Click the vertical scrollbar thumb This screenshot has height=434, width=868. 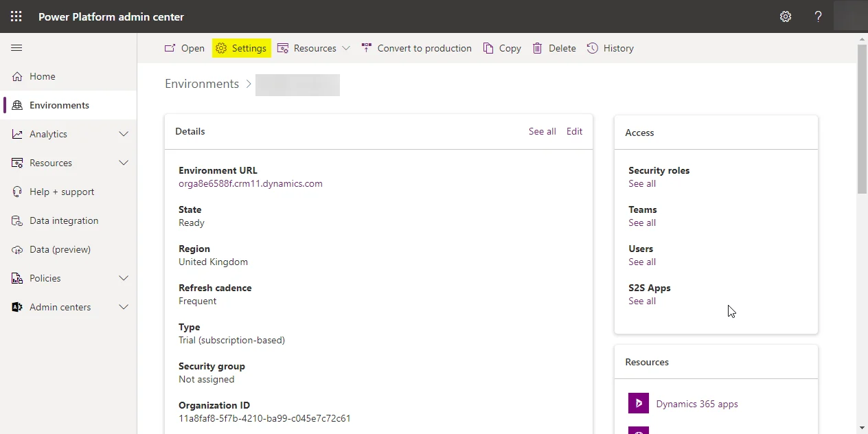click(x=863, y=119)
